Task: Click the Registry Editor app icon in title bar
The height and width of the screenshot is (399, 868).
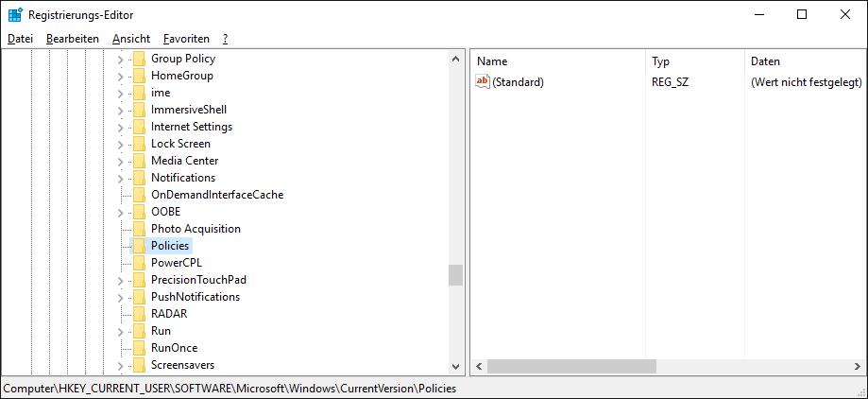Action: [x=15, y=15]
